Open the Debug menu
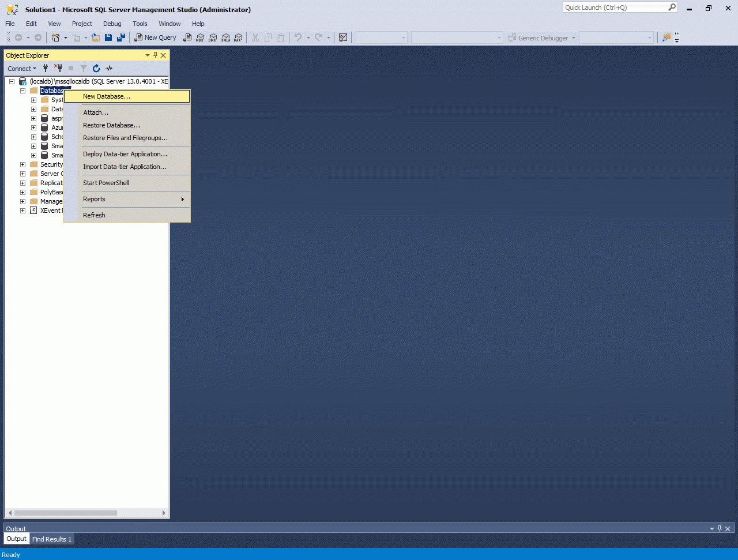Viewport: 738px width, 560px height. click(x=112, y=24)
